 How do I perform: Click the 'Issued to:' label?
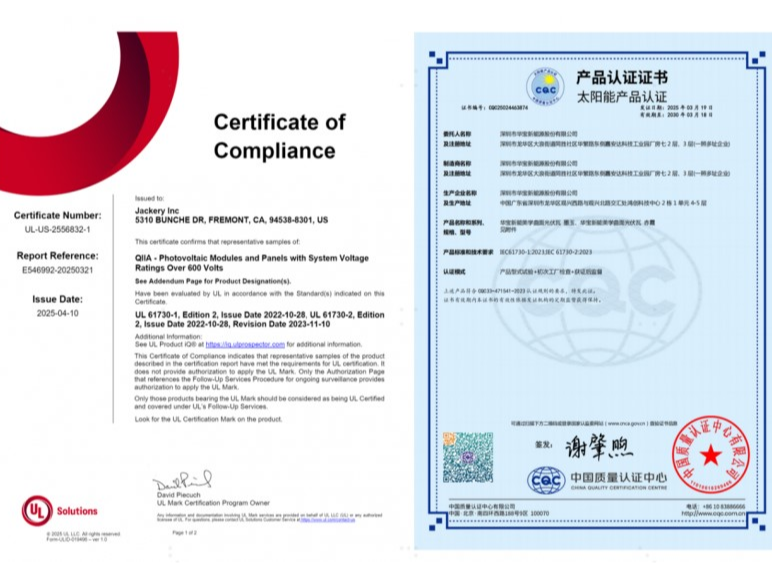coord(150,198)
